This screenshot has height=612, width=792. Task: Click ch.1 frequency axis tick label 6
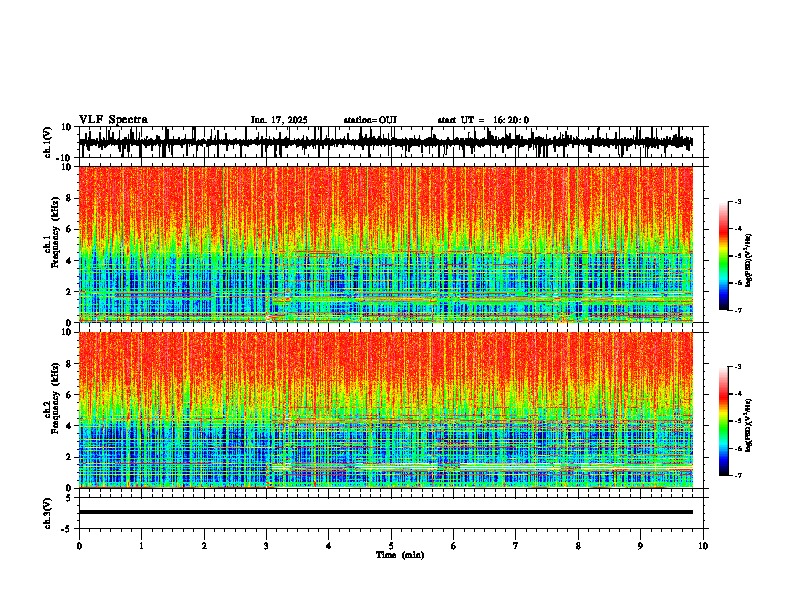[69, 229]
